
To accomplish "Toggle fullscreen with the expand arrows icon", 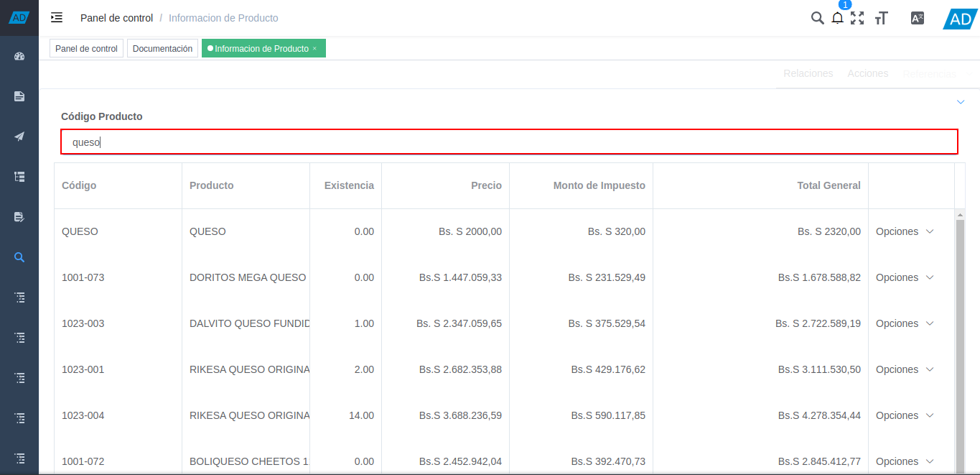I will 857,18.
